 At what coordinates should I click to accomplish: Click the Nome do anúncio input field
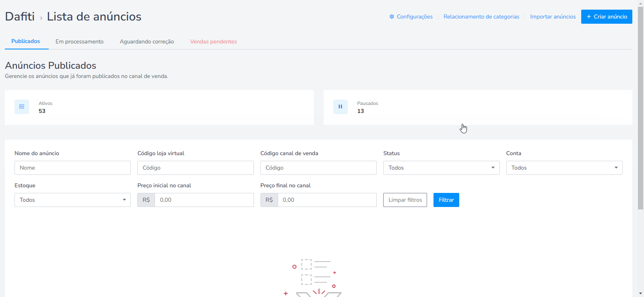[x=72, y=168]
